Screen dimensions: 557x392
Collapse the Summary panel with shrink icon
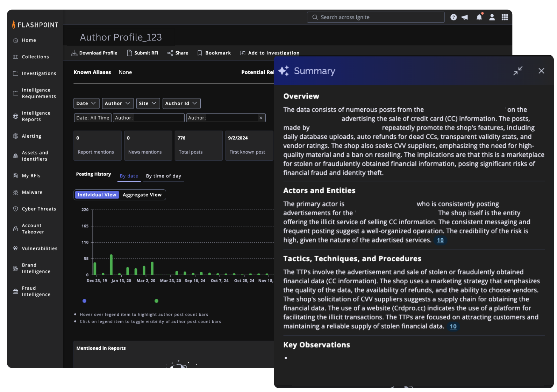point(518,71)
